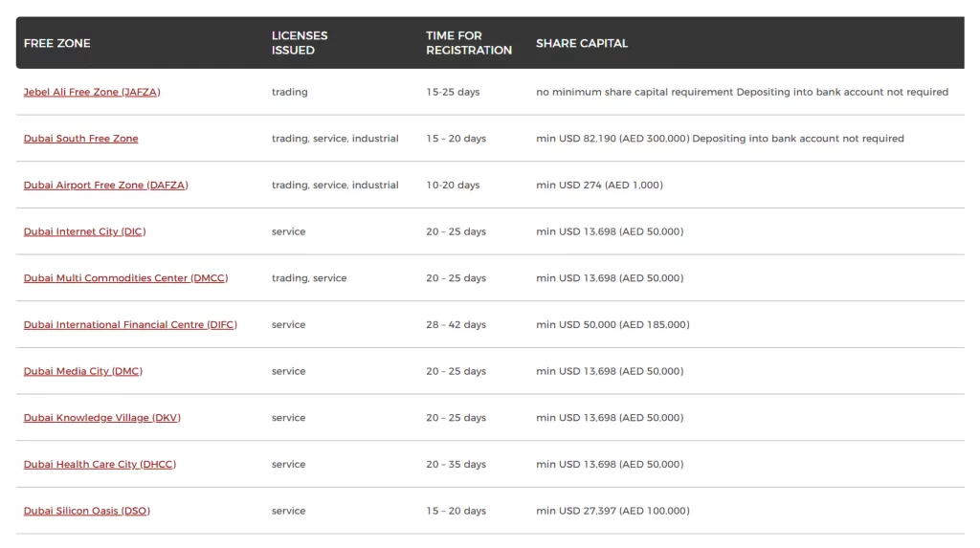Screen dimensions: 980x548
Task: Open the Dubai Silicon Oasis (DSO) link
Action: [x=86, y=511]
